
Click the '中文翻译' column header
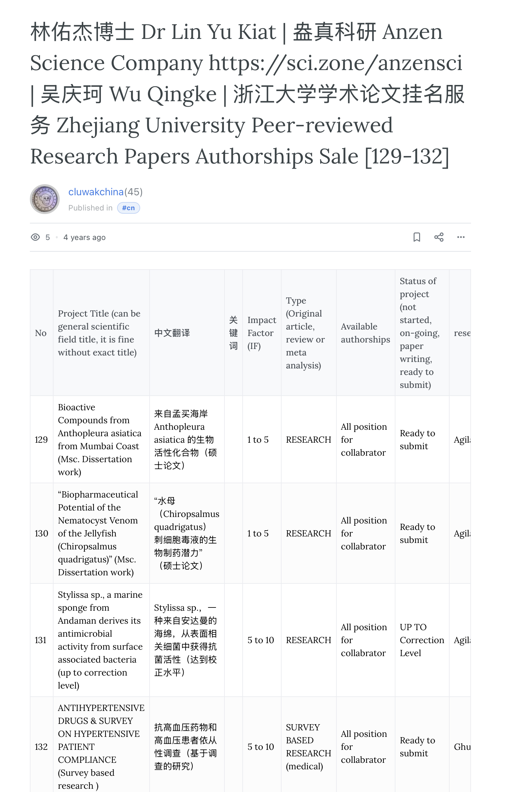point(172,333)
